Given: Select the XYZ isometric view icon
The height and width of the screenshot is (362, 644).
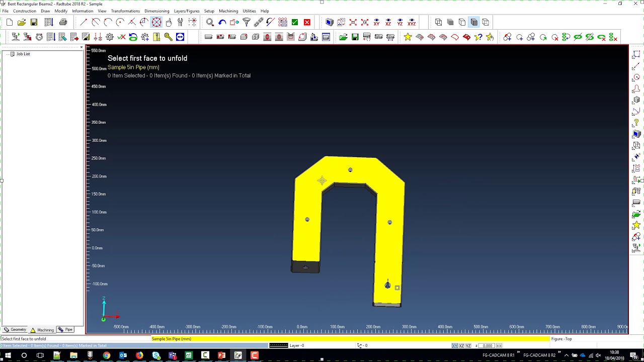Looking at the screenshot, I should tap(412, 22).
